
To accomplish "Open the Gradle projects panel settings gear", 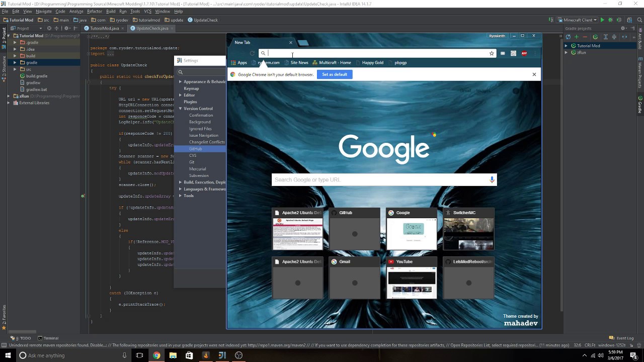I will coord(623,28).
